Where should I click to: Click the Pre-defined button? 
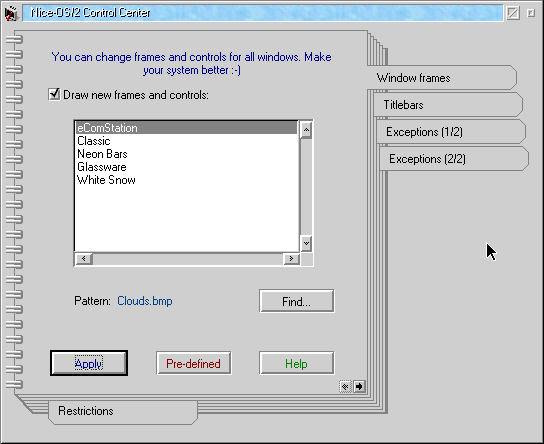[194, 363]
